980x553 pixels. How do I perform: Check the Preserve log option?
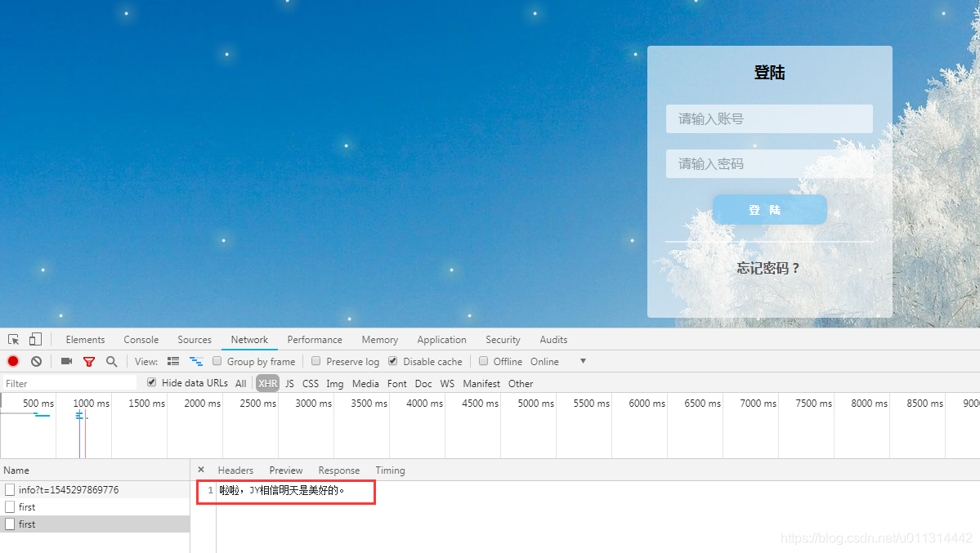[315, 361]
